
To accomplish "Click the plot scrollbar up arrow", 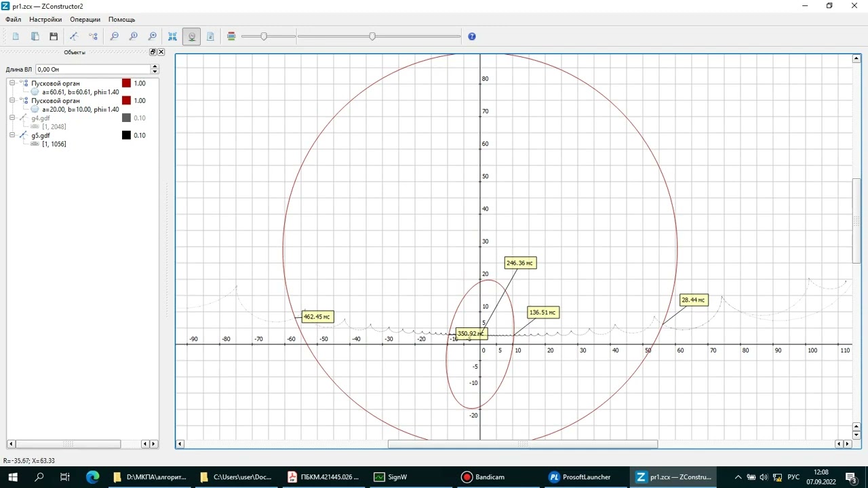I will [856, 59].
